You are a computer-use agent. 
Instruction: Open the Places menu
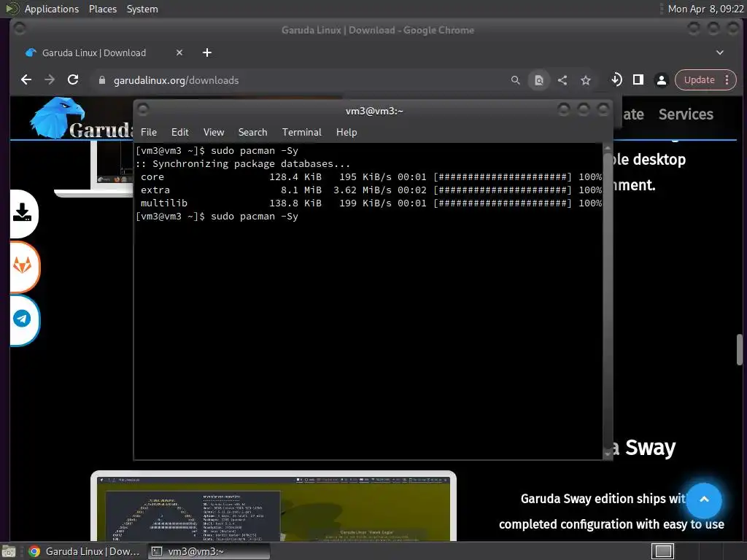click(x=103, y=9)
